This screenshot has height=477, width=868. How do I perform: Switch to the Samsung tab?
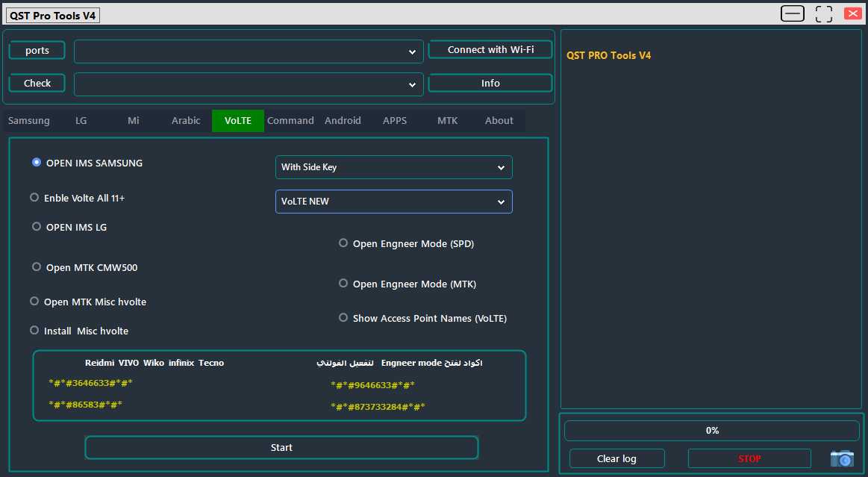28,120
